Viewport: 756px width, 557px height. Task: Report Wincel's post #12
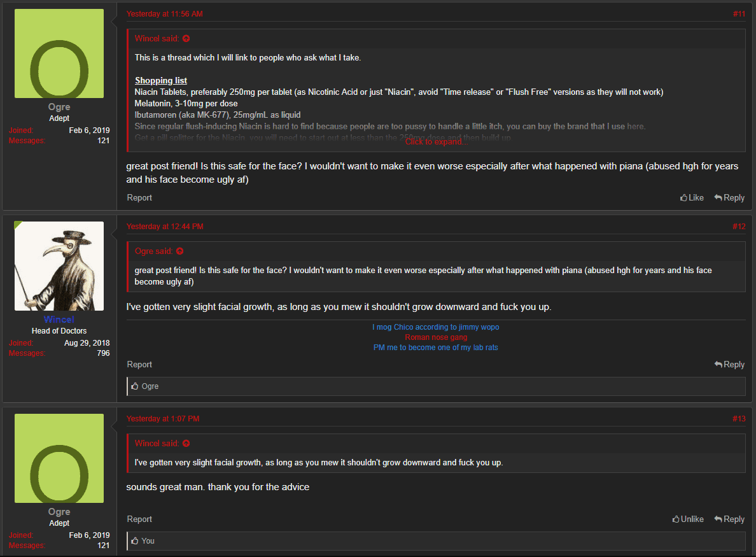point(139,365)
